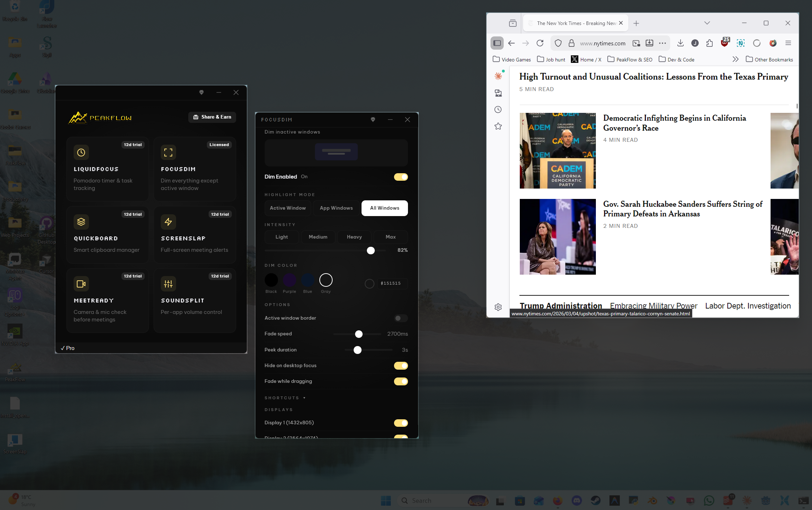Open Bookmarks via the star icon in sidebar
Image resolution: width=812 pixels, height=510 pixels.
tap(498, 126)
